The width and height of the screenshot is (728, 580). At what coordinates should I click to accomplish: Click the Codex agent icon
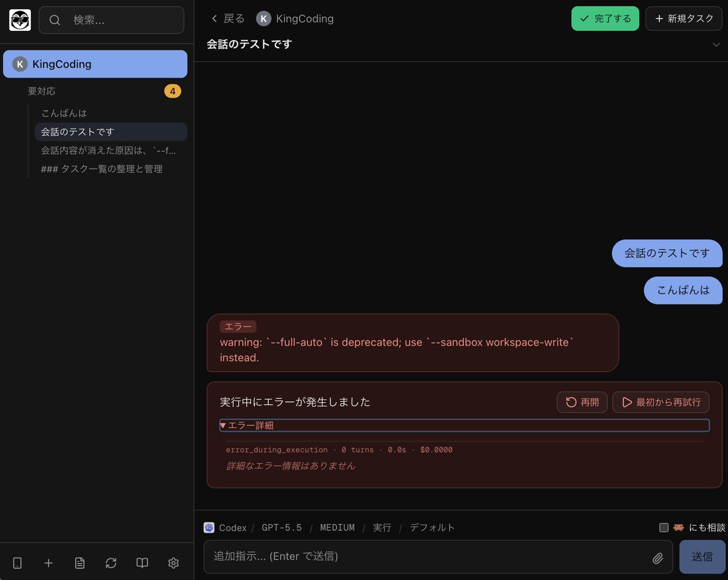(209, 527)
